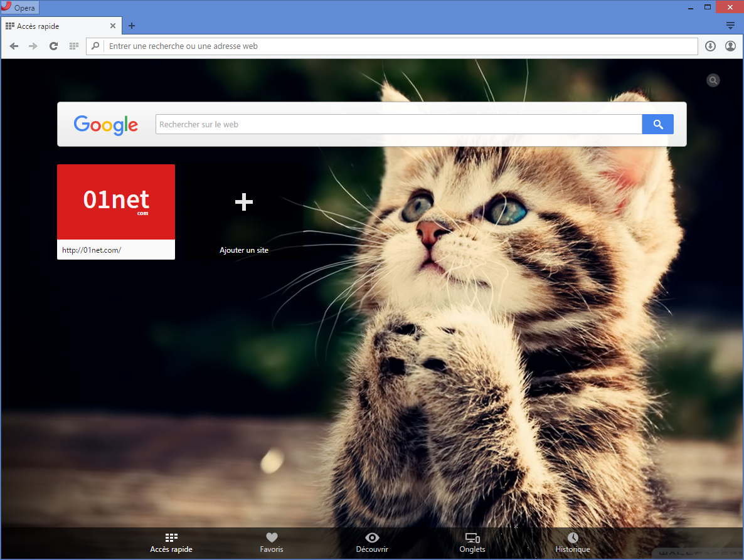Click the forward navigation arrow
Screen dimensions: 744x560
[x=33, y=46]
